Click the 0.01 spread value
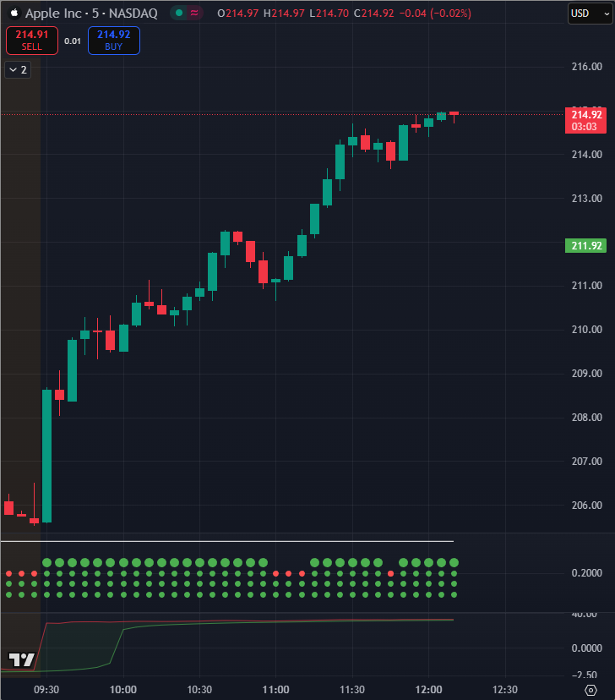This screenshot has height=700, width=615. tap(73, 41)
